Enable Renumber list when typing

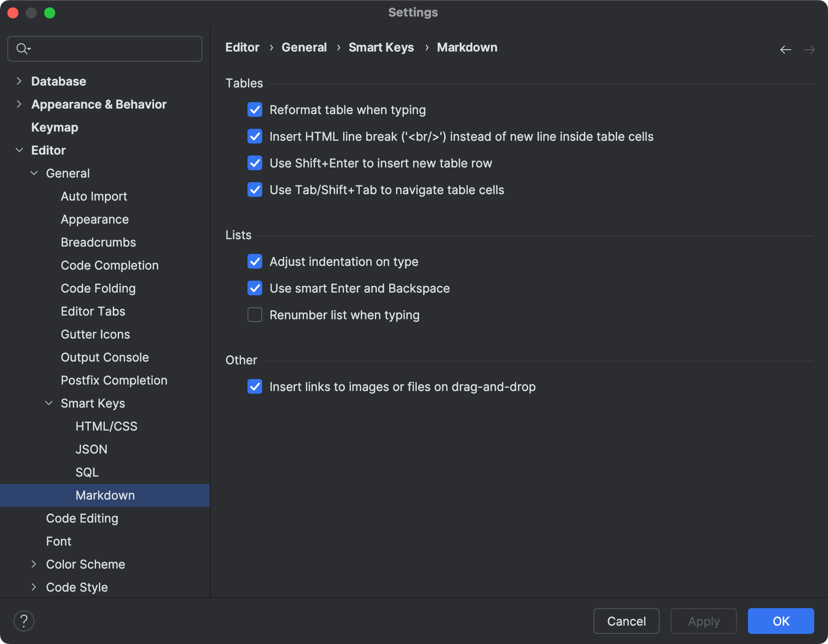point(255,315)
